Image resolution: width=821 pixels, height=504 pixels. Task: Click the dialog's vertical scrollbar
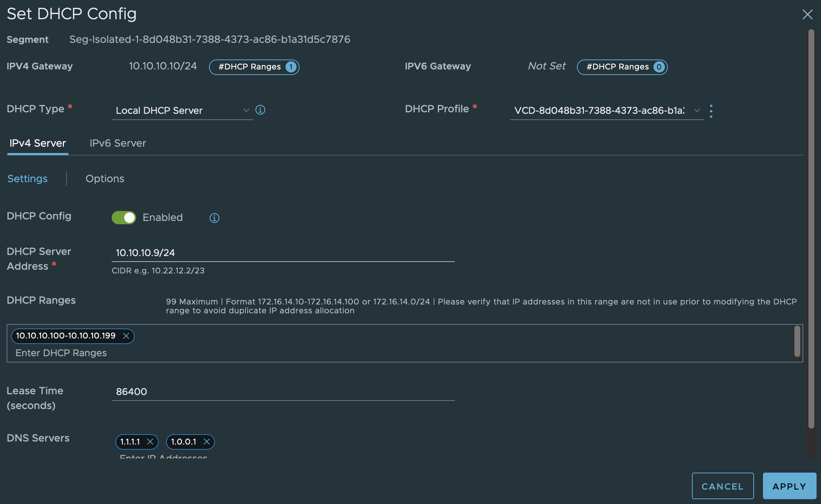tap(811, 229)
